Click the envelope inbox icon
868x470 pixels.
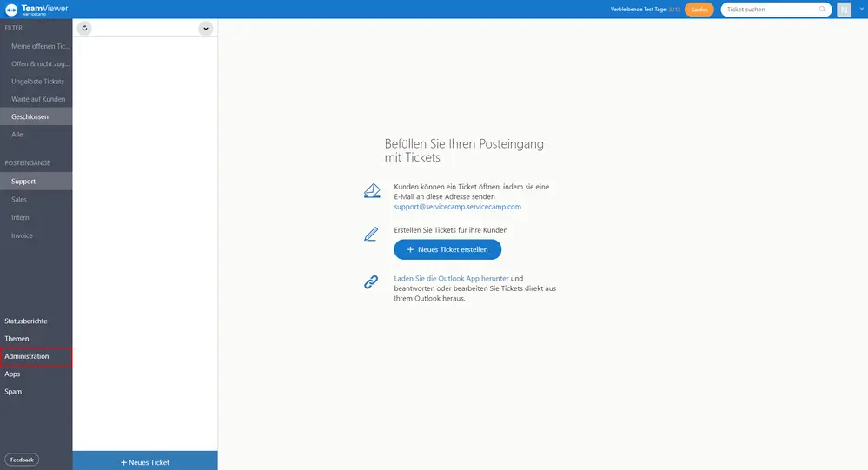click(372, 191)
